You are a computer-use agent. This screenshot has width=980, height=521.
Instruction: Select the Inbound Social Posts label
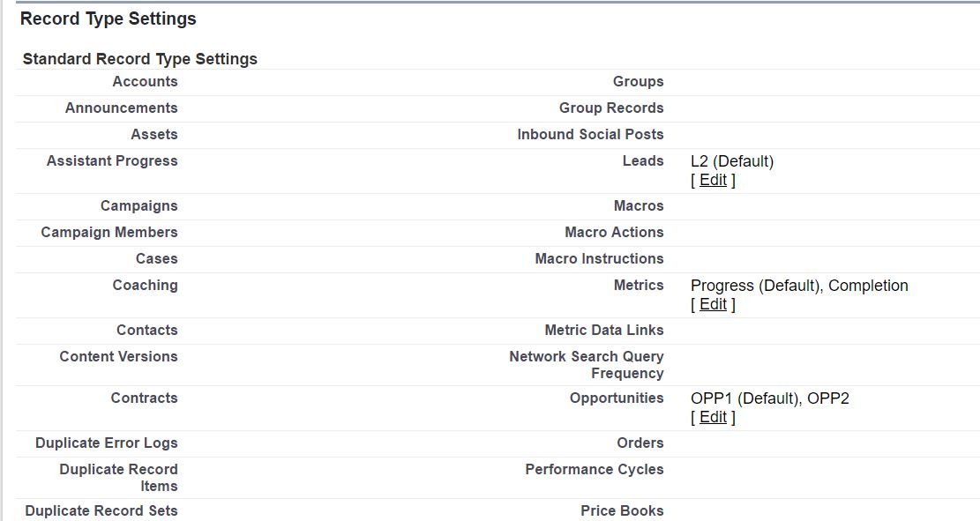click(590, 135)
